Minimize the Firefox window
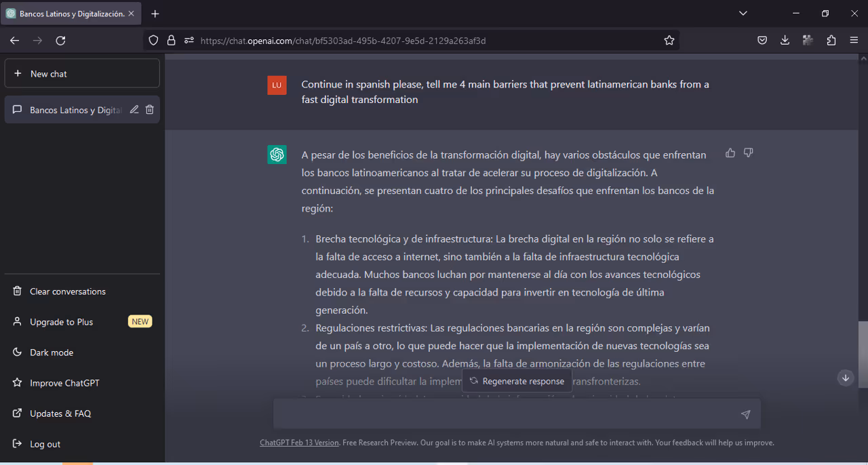The image size is (868, 465). [796, 13]
